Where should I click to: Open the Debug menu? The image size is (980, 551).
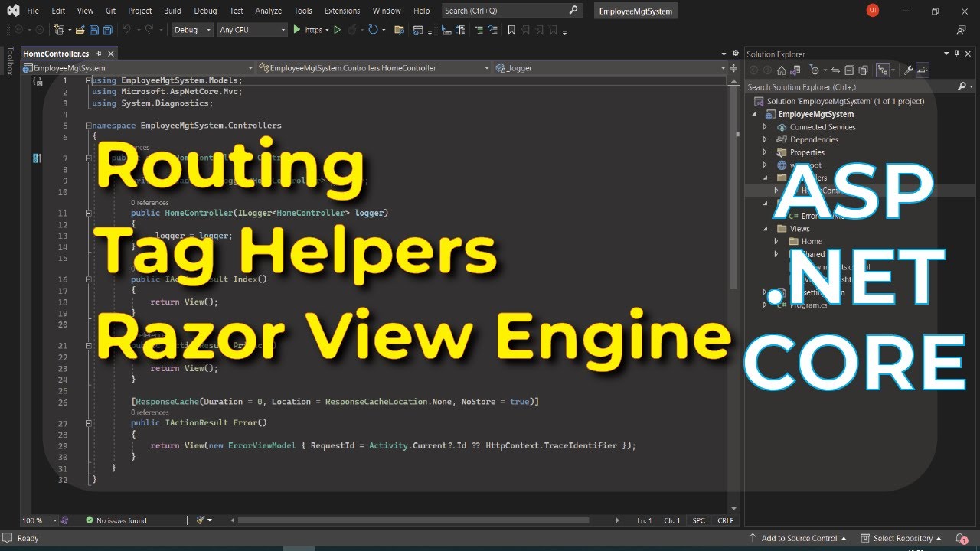point(205,11)
